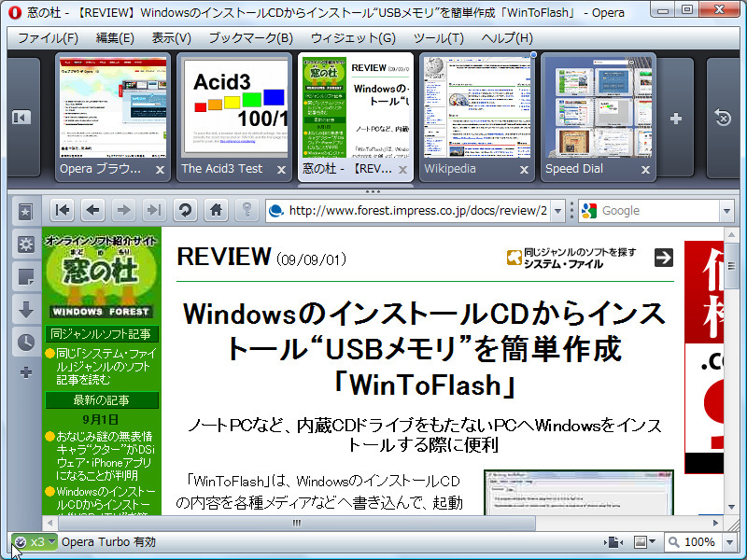Click the Widgets panel icon in sidebar

point(25,245)
